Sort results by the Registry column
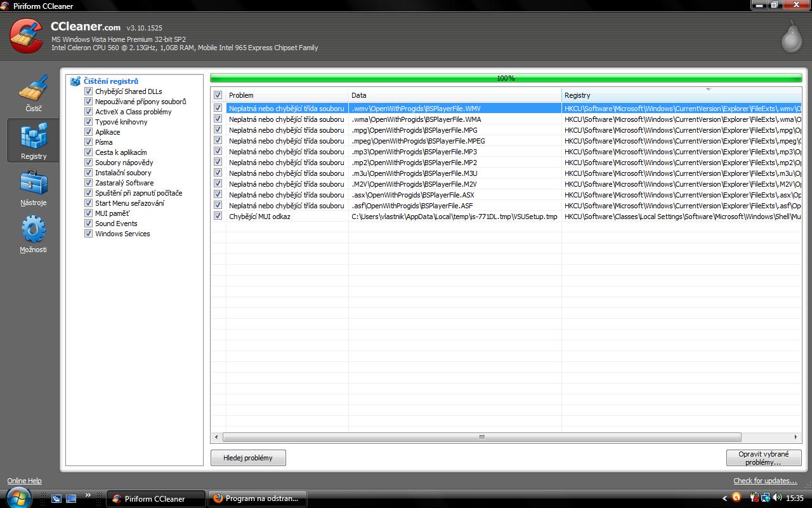The image size is (812, 508). [x=681, y=95]
